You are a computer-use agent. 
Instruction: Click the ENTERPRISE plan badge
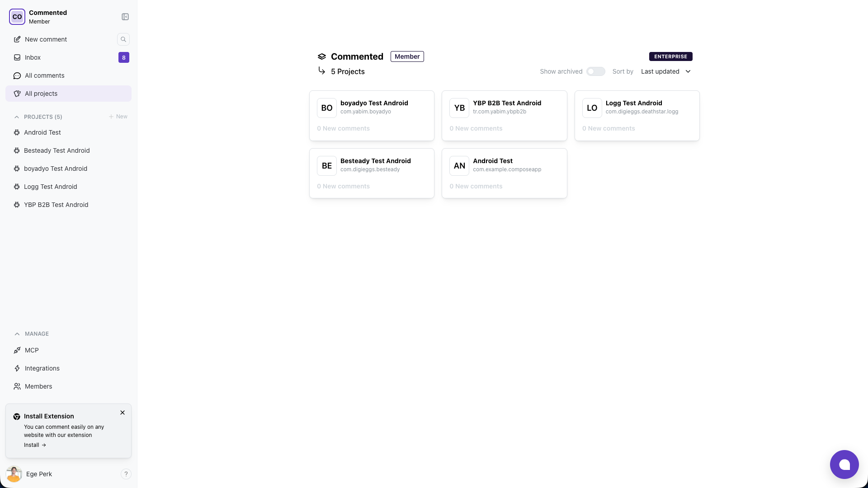coord(671,56)
